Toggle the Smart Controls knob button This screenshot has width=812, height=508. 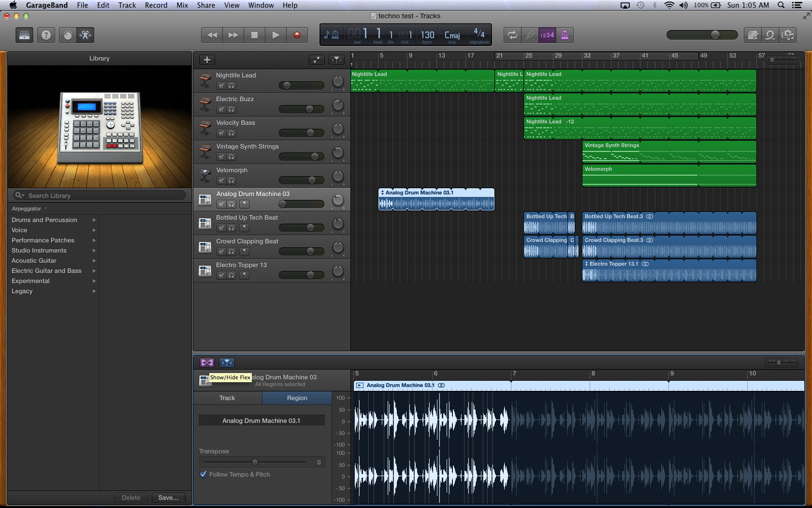point(68,35)
